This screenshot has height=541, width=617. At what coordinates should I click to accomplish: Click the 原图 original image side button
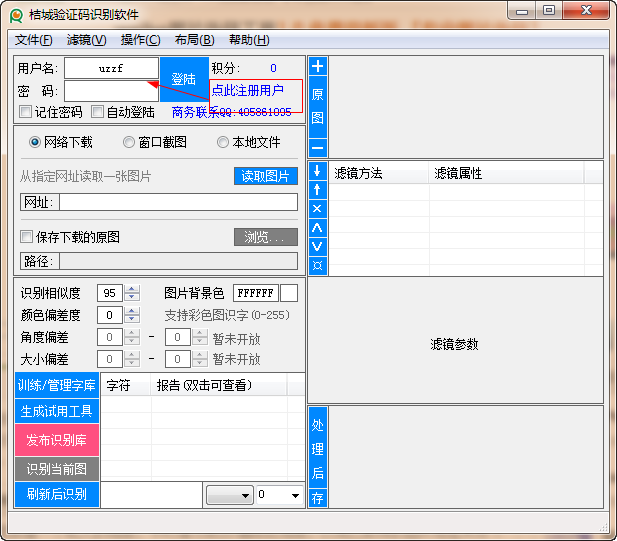[x=318, y=107]
